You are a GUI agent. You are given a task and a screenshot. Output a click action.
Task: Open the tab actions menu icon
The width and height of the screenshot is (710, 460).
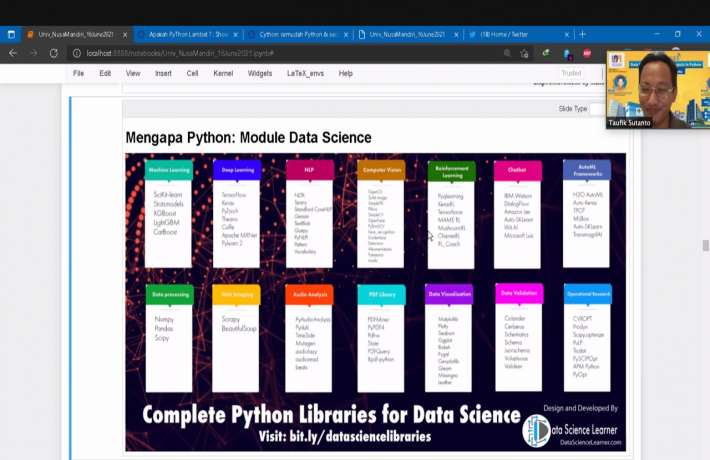point(11,34)
